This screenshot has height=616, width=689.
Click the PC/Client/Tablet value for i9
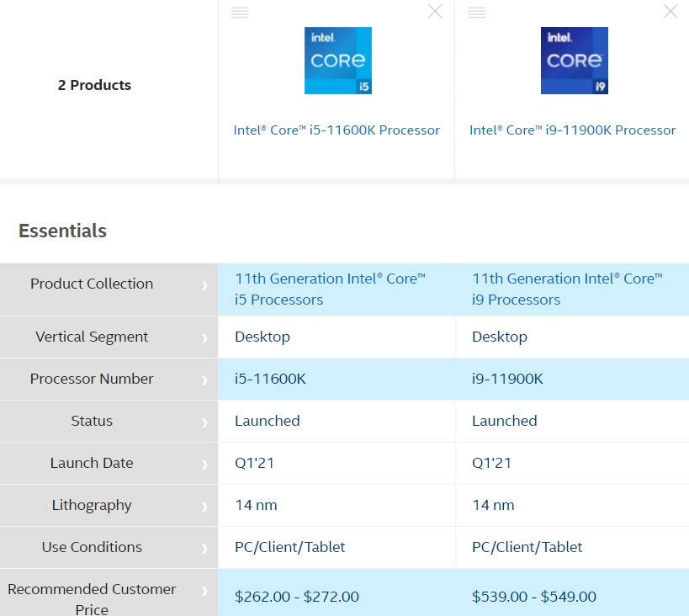pyautogui.click(x=527, y=547)
